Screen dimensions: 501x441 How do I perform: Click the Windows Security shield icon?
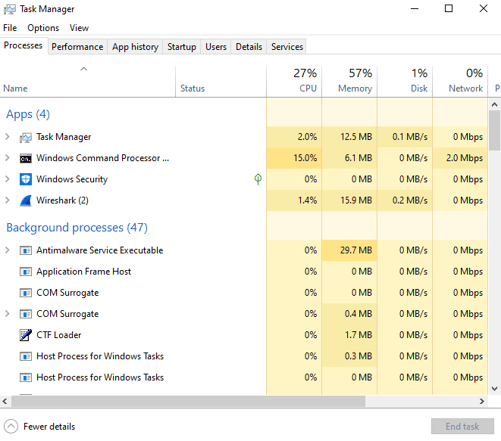(x=26, y=179)
